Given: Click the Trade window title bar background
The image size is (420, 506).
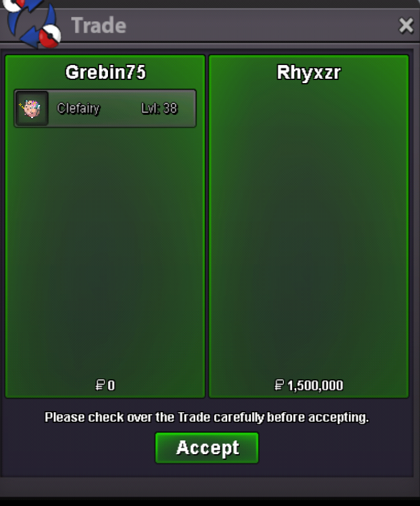Looking at the screenshot, I should (258, 26).
